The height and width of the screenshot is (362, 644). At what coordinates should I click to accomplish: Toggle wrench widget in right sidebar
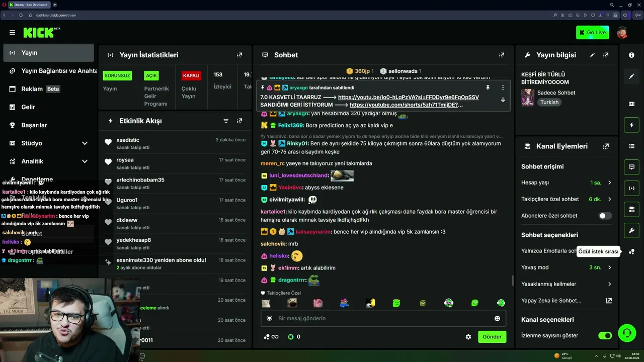[x=631, y=230]
